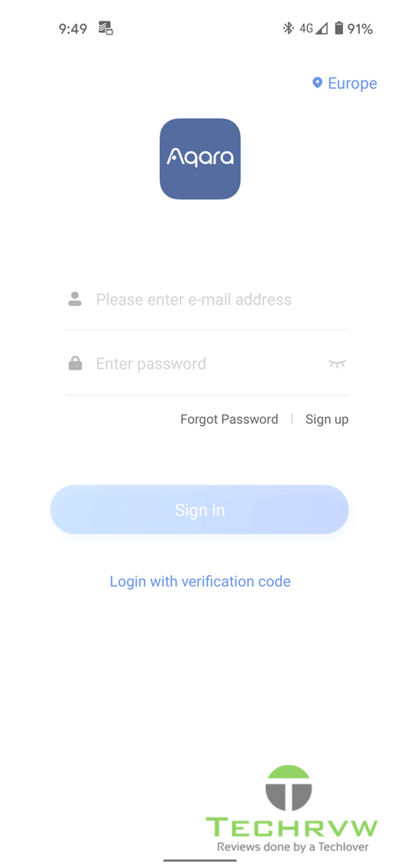Click the padlock icon in the password row
Image resolution: width=400 pixels, height=868 pixels.
click(75, 363)
